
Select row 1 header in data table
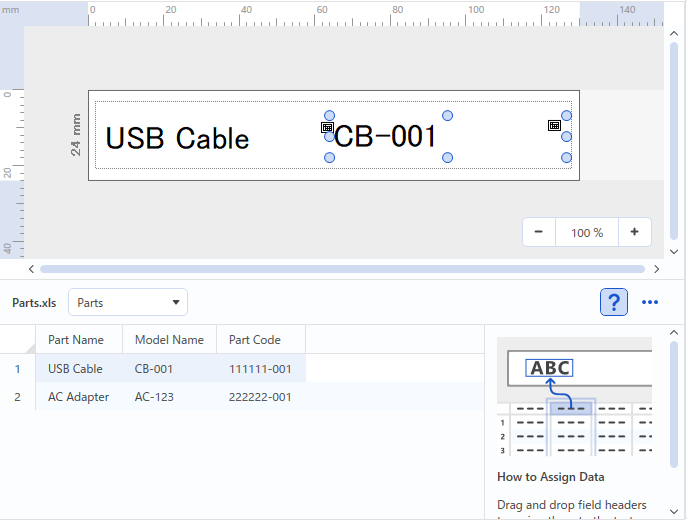coord(17,369)
